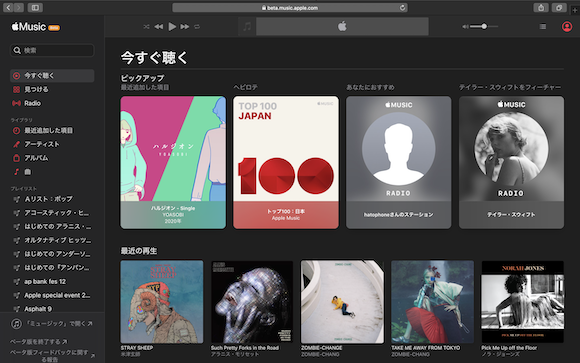Select 今すぐ聴く in the sidebar
This screenshot has width=580, height=363.
click(52, 75)
